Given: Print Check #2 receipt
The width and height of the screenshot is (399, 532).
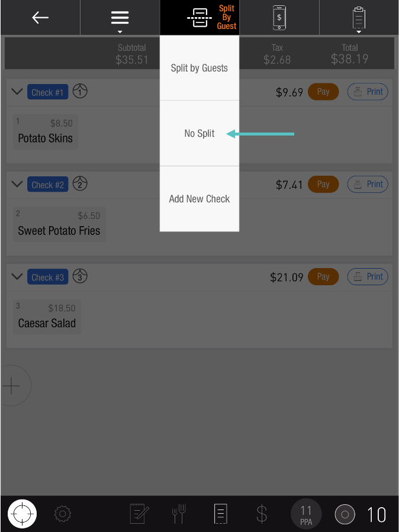Looking at the screenshot, I should pyautogui.click(x=368, y=184).
